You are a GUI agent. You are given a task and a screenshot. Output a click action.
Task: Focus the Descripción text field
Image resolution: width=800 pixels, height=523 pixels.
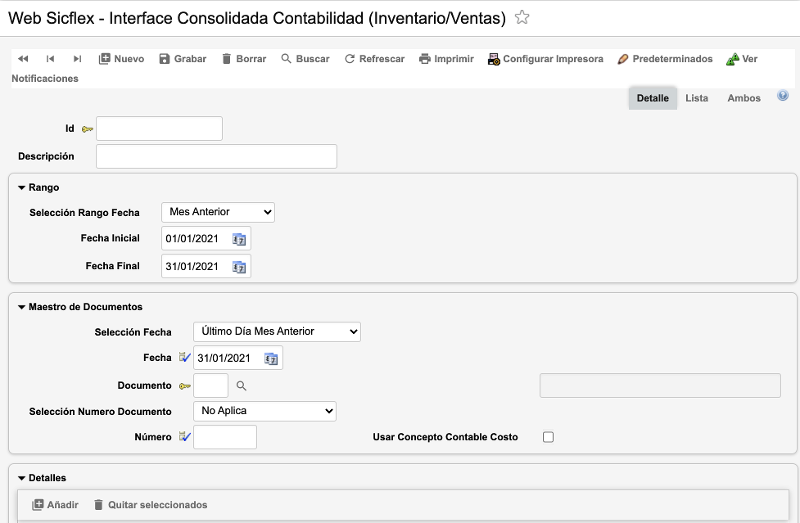coord(216,156)
